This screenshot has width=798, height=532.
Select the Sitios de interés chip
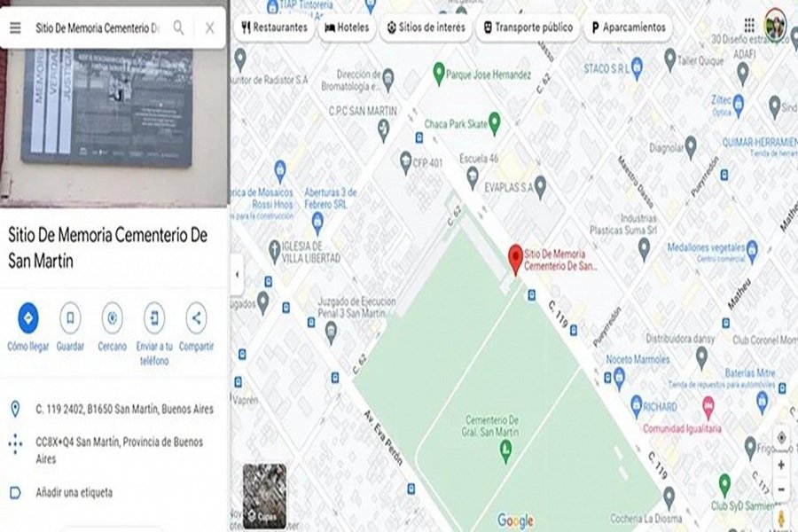pos(426,27)
